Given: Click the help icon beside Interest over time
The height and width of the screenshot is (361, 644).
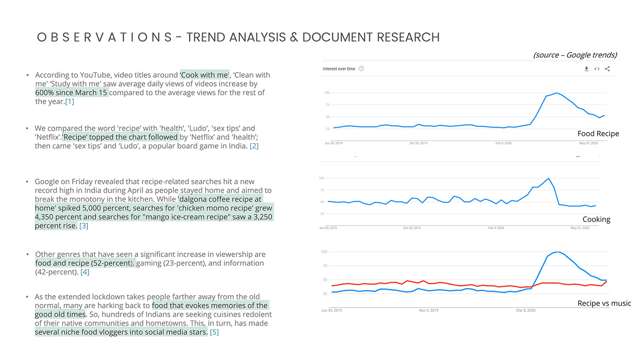Looking at the screenshot, I should (x=361, y=69).
